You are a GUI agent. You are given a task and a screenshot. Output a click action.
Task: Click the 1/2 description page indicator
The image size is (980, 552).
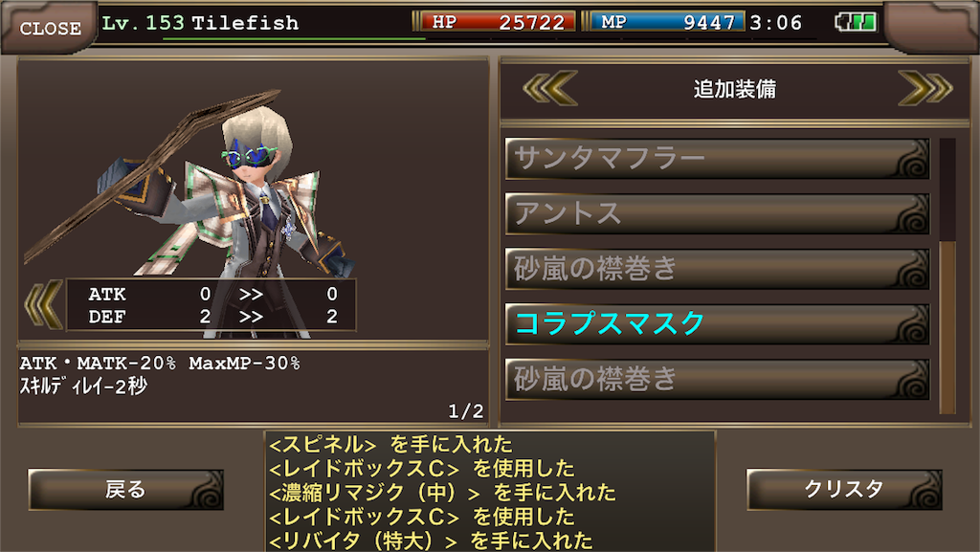point(466,410)
